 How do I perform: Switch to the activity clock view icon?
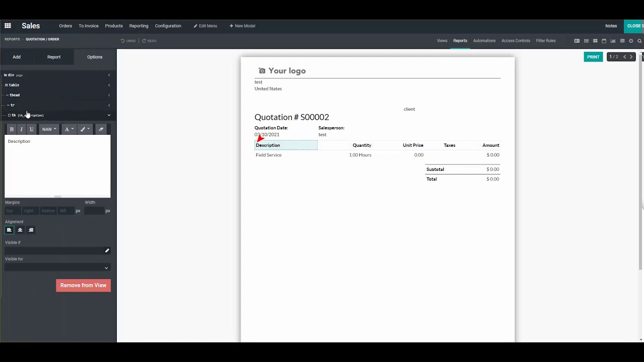pyautogui.click(x=631, y=41)
